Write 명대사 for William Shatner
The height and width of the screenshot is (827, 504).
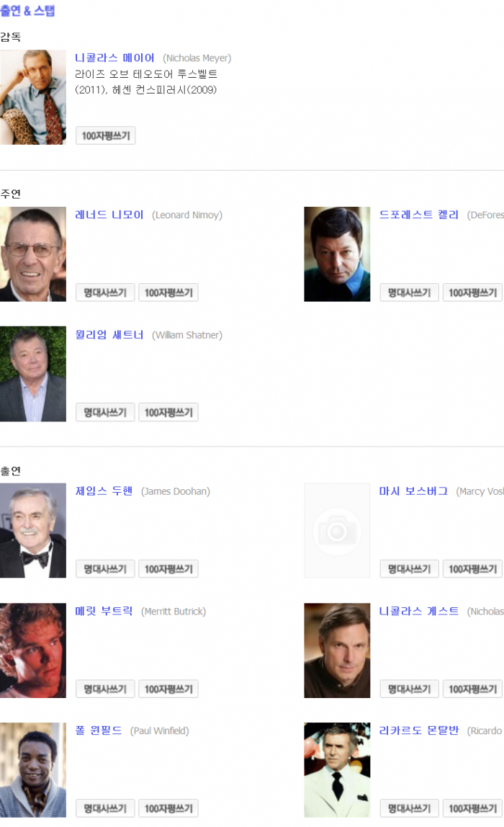tap(105, 412)
